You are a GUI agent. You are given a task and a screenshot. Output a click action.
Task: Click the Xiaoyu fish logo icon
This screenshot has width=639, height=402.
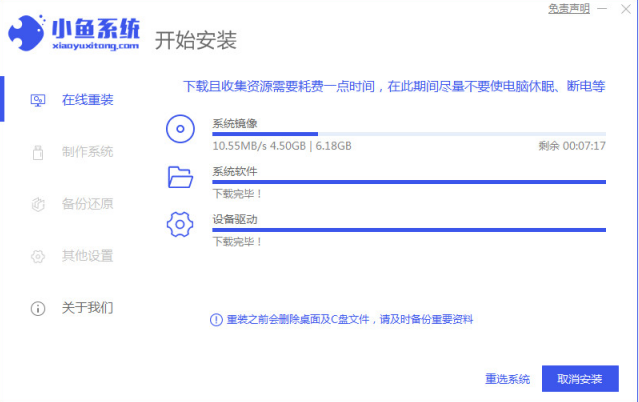point(28,33)
